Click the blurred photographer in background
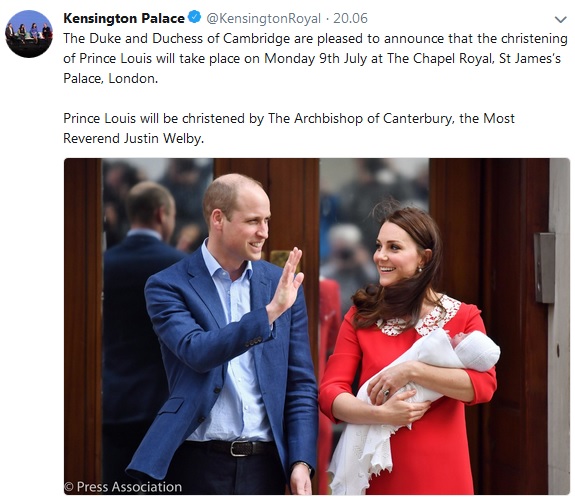 pos(343,253)
